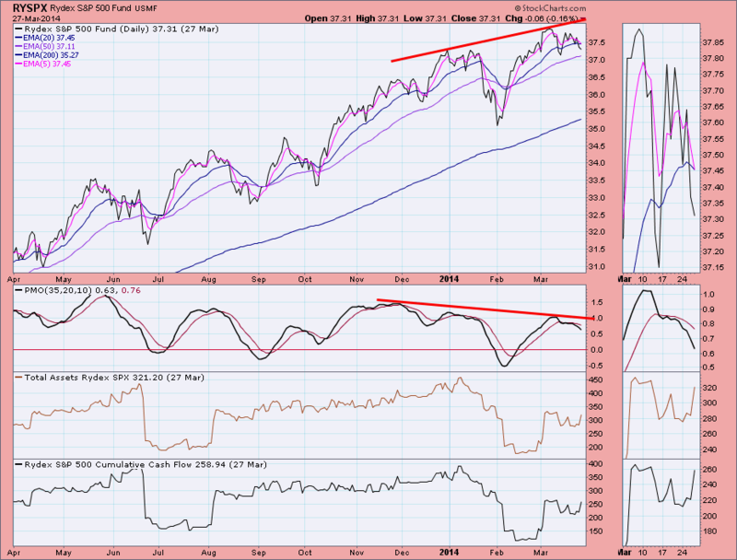
Task: Click the 36.5 price axis label
Action: click(596, 77)
